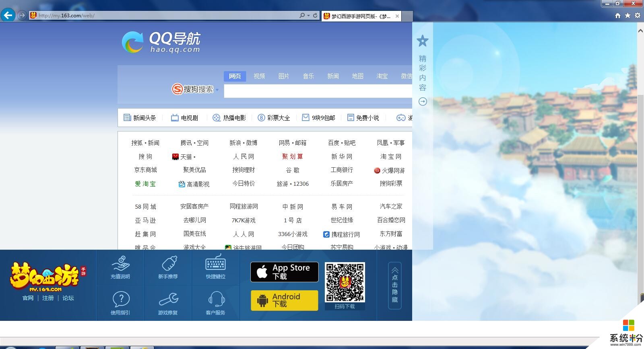644x349 pixels.
Task: Open the 携程旅行网 link
Action: tap(342, 234)
